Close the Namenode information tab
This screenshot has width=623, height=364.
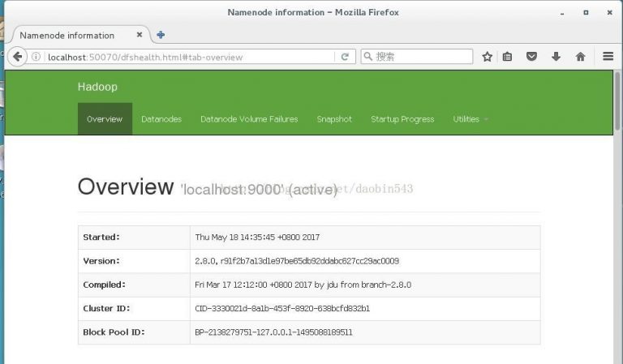coord(140,36)
